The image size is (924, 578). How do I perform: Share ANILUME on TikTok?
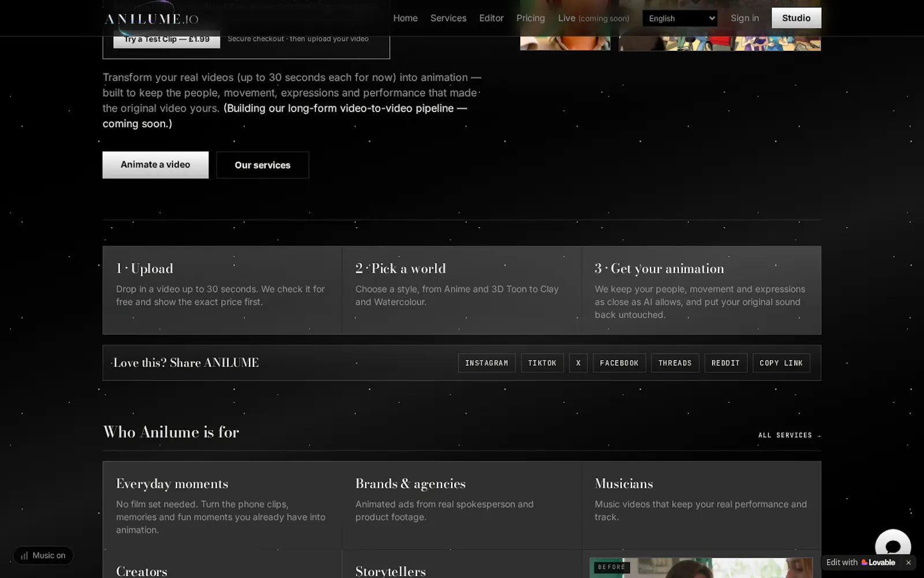[542, 363]
